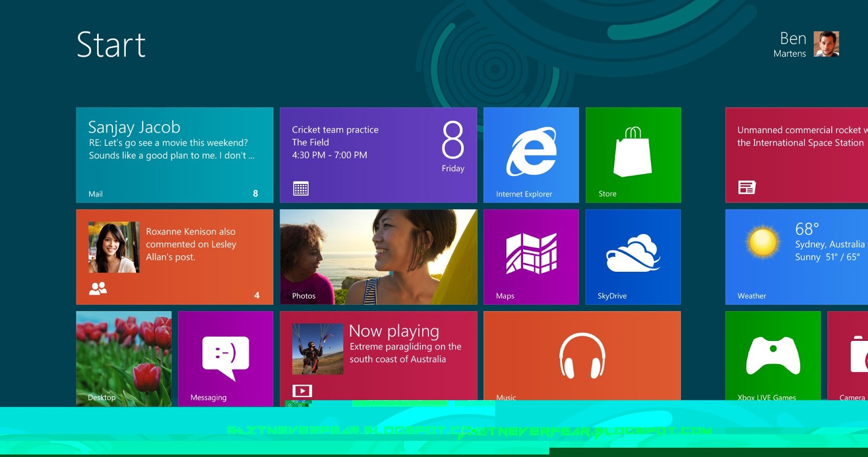Open SkyDrive cloud icon
This screenshot has width=868, height=457.
[633, 253]
